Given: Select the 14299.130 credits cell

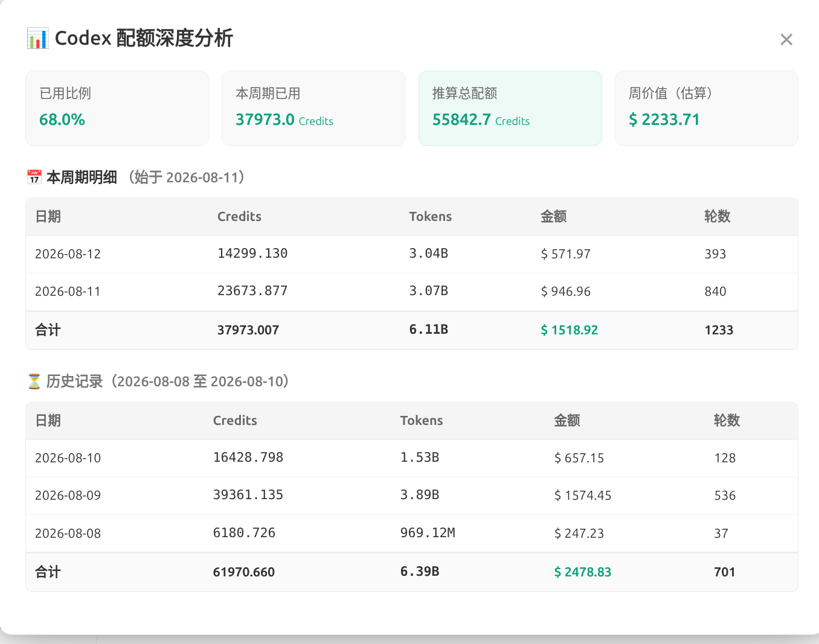Looking at the screenshot, I should [x=252, y=253].
